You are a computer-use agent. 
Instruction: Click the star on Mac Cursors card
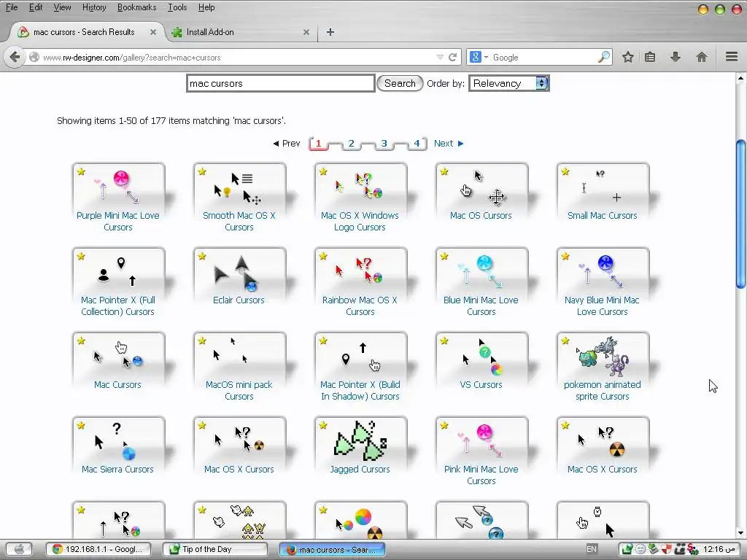[81, 341]
